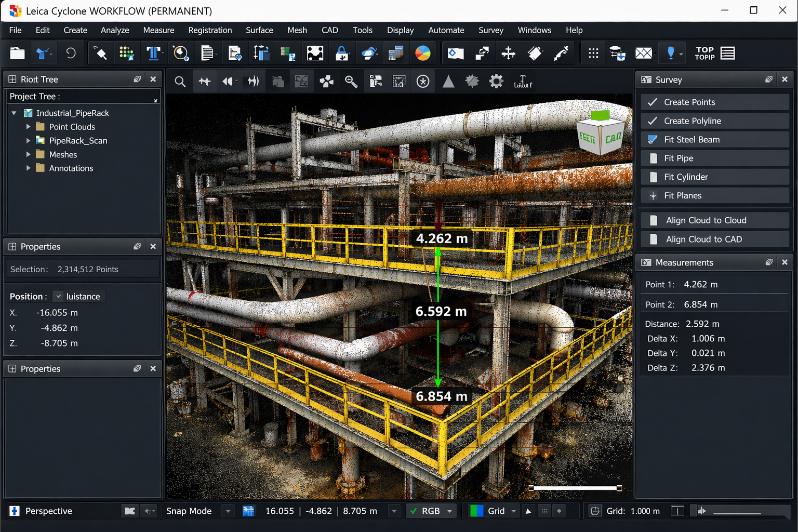Open the multicolor pie chart icon

tap(423, 53)
